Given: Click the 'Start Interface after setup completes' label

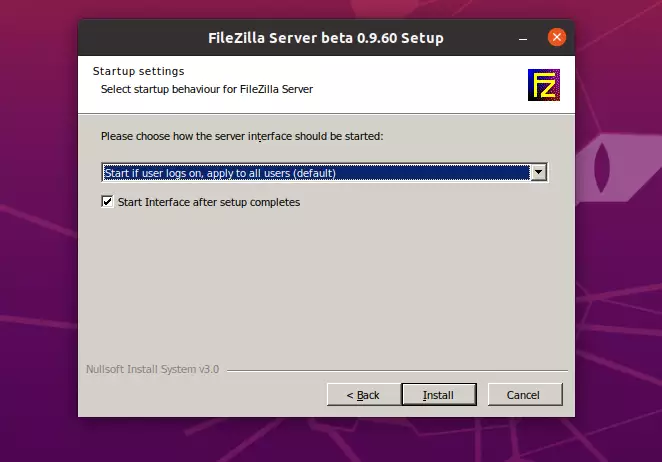Looking at the screenshot, I should pos(209,202).
